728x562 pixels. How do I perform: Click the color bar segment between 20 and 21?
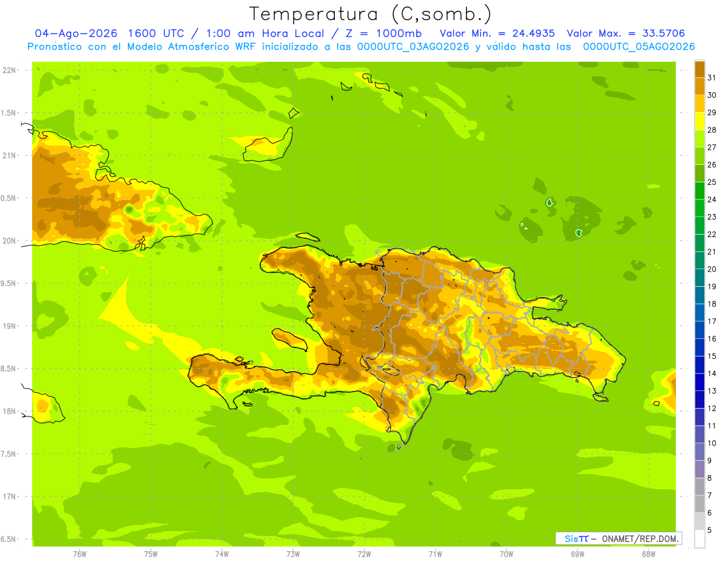click(x=699, y=260)
